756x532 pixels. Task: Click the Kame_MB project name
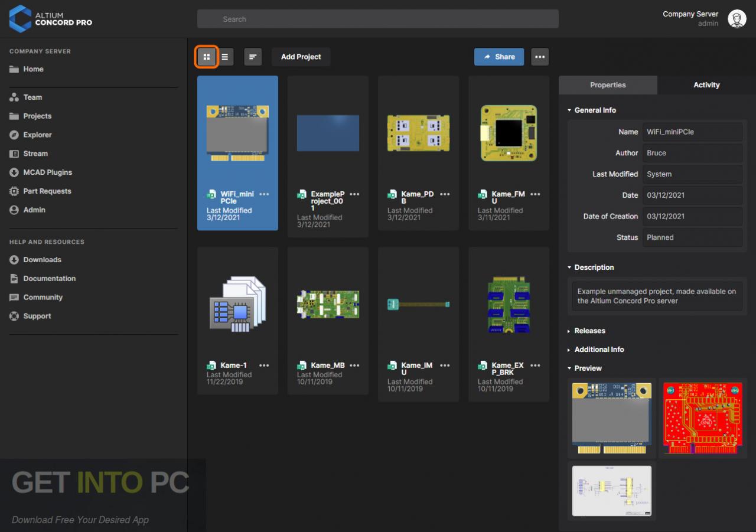tap(328, 365)
